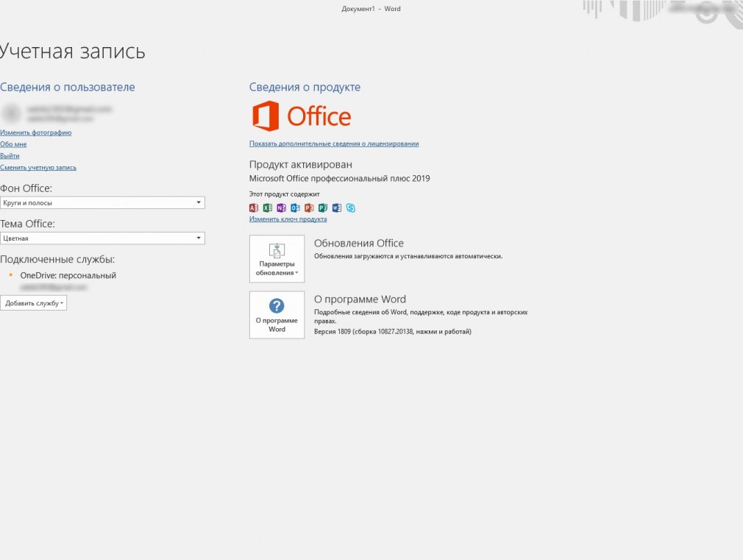The height and width of the screenshot is (560, 743).
Task: Select OneDrive: персональный service entry
Action: [x=68, y=275]
